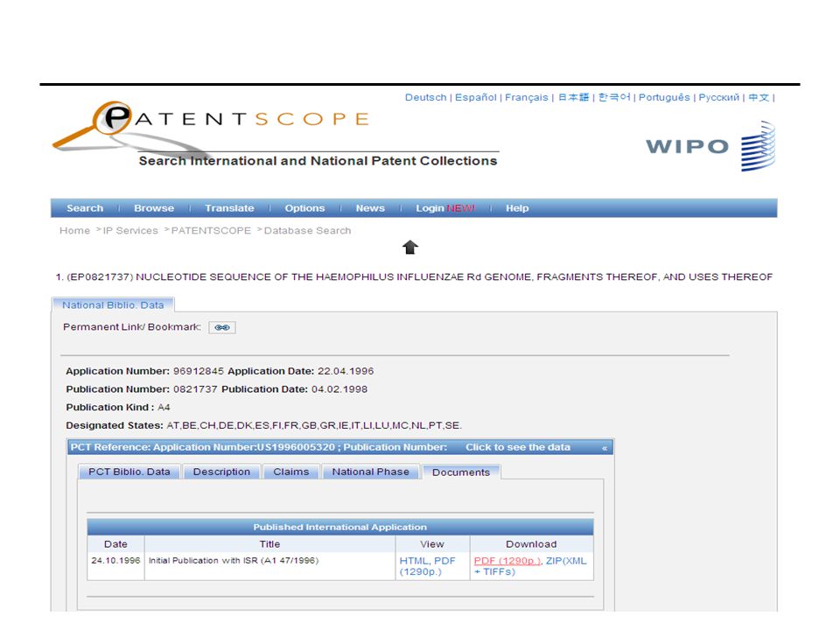The width and height of the screenshot is (840, 630).
Task: Open the IP Services breadcrumb
Action: [130, 230]
